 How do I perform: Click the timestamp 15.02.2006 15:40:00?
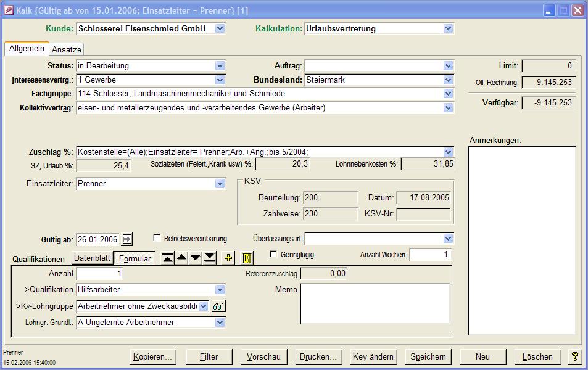[29, 363]
